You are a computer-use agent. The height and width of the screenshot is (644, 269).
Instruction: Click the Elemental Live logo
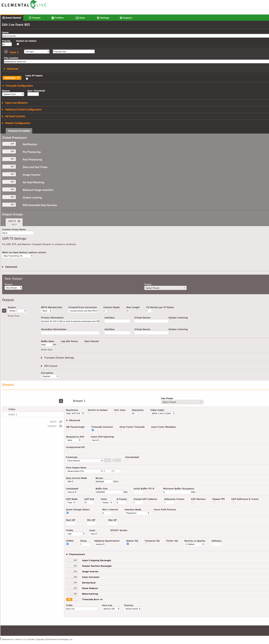pyautogui.click(x=24, y=5)
